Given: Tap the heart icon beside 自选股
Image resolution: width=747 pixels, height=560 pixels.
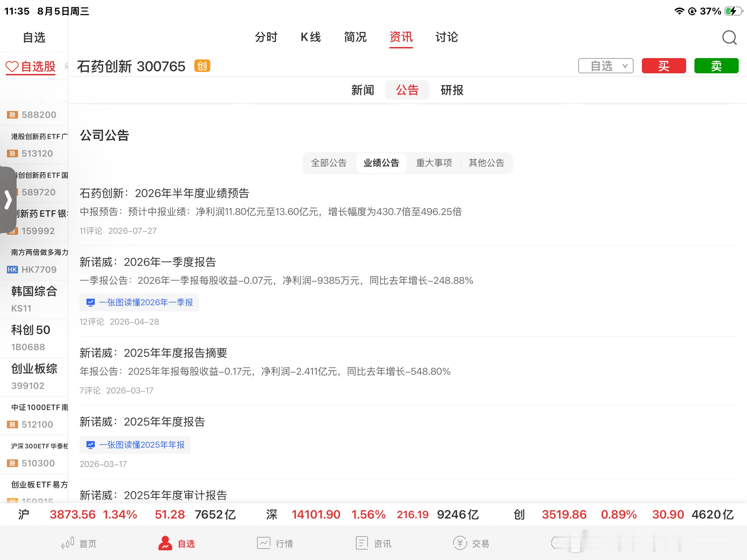Looking at the screenshot, I should tap(12, 66).
